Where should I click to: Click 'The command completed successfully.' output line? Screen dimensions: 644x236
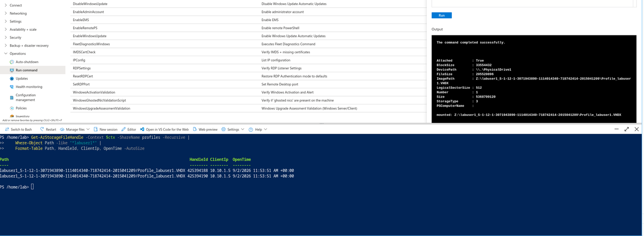click(x=471, y=42)
